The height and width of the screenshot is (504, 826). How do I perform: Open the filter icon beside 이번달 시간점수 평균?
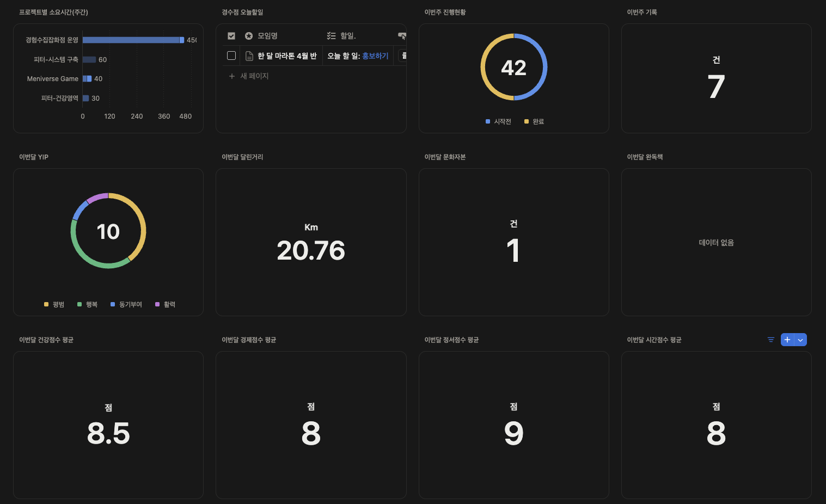[770, 340]
